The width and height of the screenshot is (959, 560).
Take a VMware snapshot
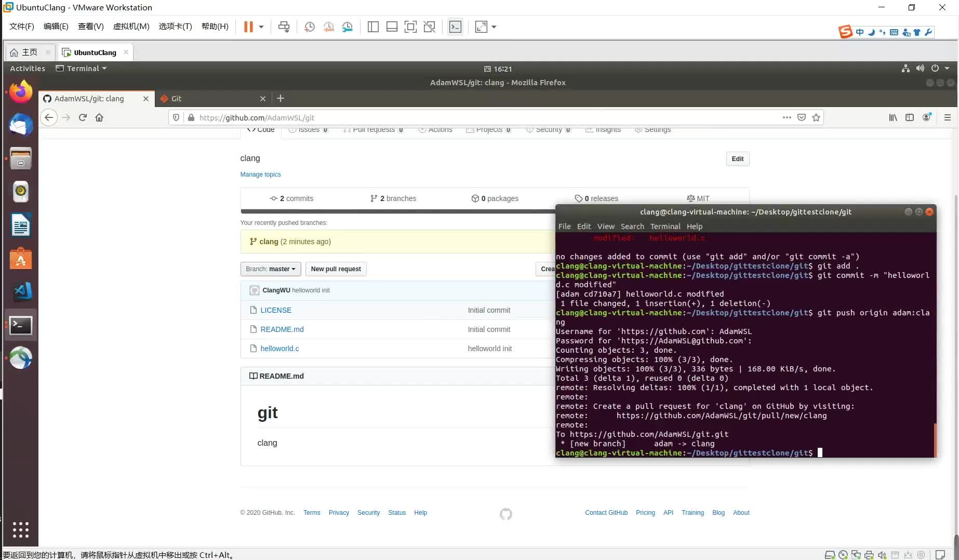click(310, 26)
